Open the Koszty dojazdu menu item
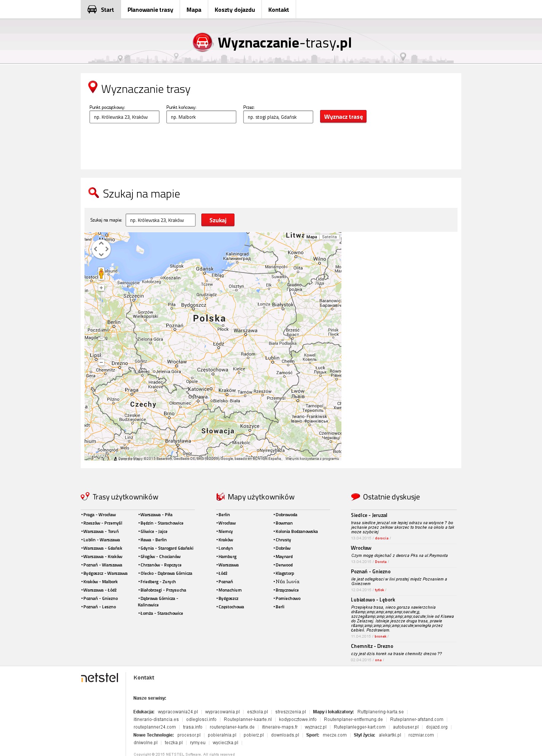 click(x=234, y=10)
